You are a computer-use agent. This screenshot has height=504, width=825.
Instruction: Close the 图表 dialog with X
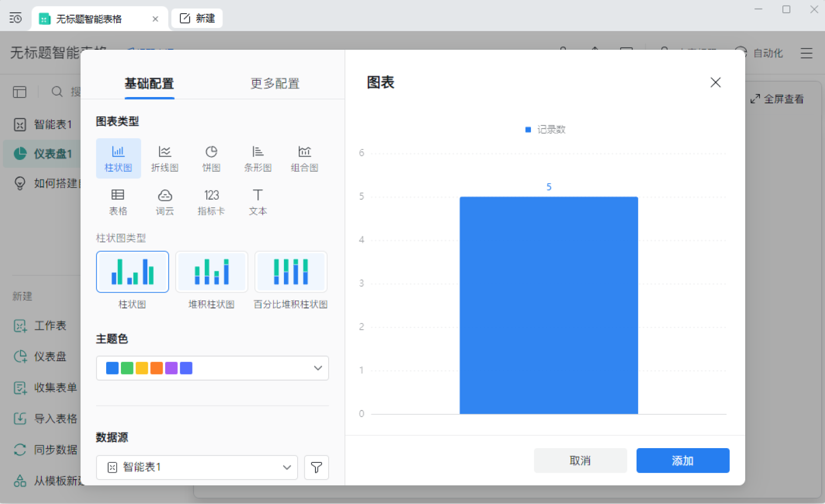click(715, 82)
